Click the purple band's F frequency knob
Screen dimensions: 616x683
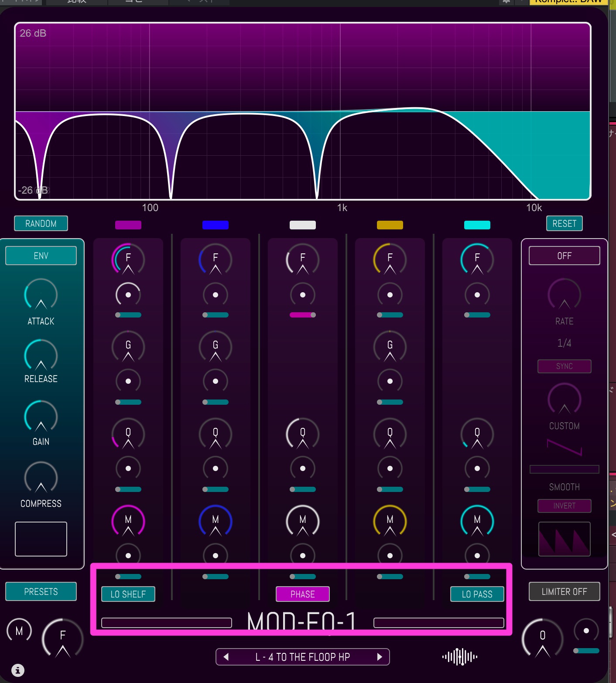(128, 260)
